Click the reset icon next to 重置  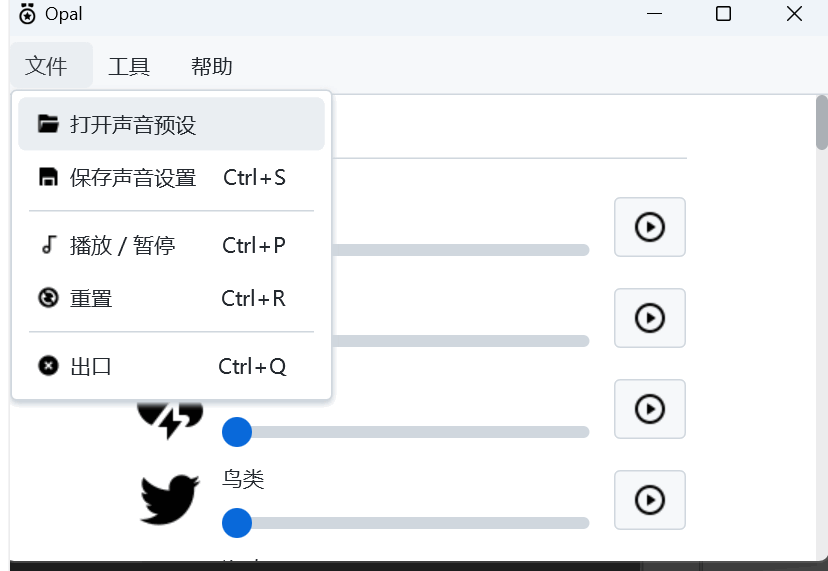48,297
